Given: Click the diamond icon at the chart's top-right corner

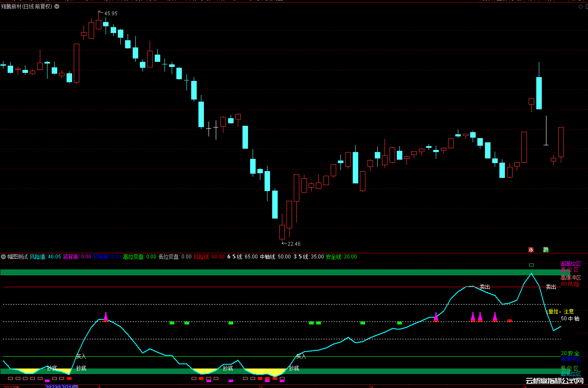Looking at the screenshot, I should (580, 7).
